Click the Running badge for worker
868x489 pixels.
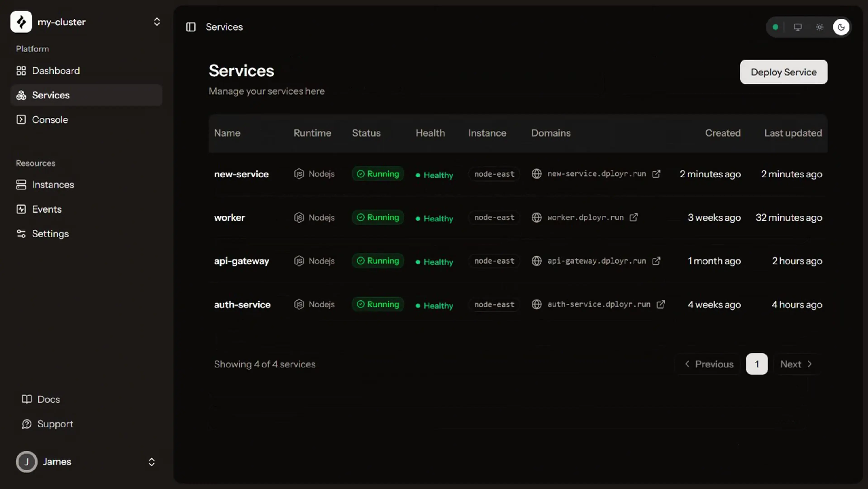coord(378,217)
